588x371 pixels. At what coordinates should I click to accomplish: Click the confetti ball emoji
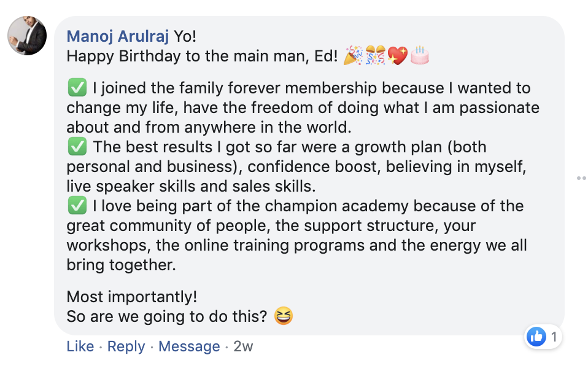tap(375, 56)
